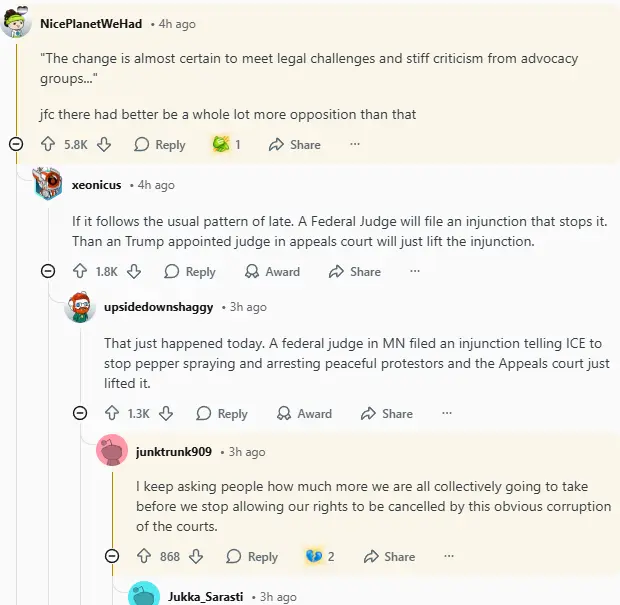
Task: Open Jukka_Sarasti's user profile link
Action: tap(205, 596)
